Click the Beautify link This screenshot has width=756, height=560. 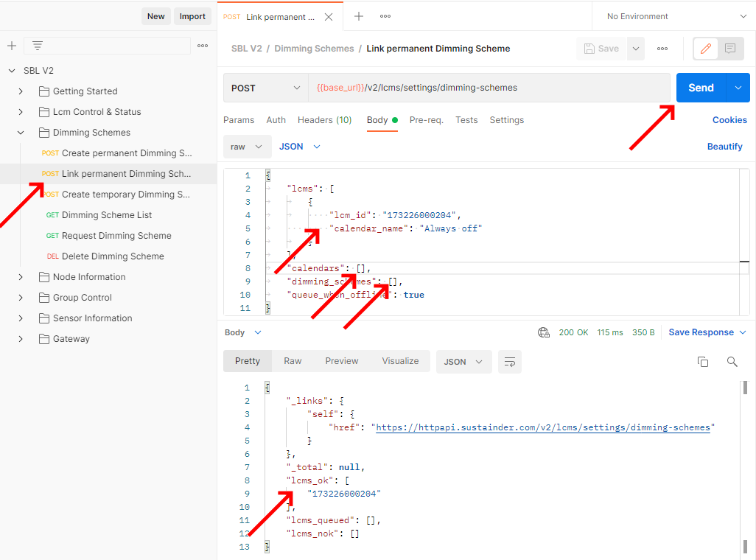pos(724,147)
